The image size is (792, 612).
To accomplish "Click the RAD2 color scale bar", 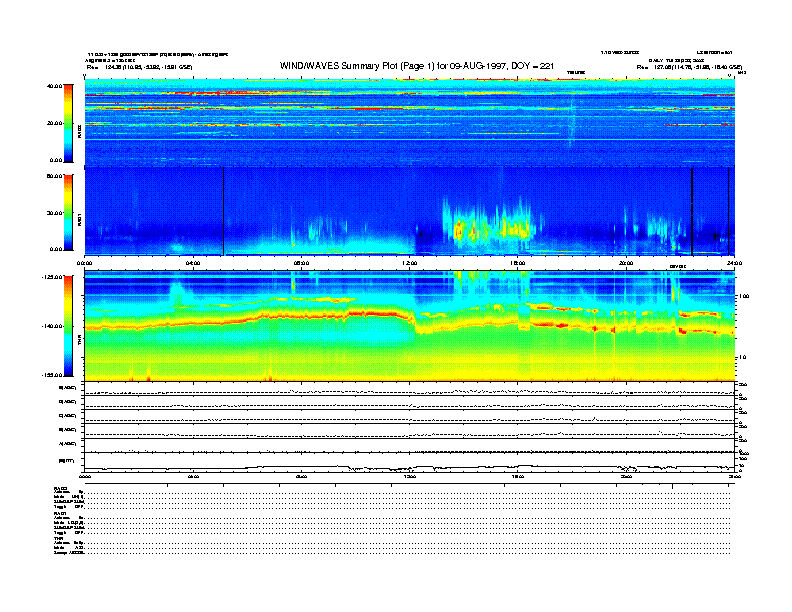I will tap(68, 123).
